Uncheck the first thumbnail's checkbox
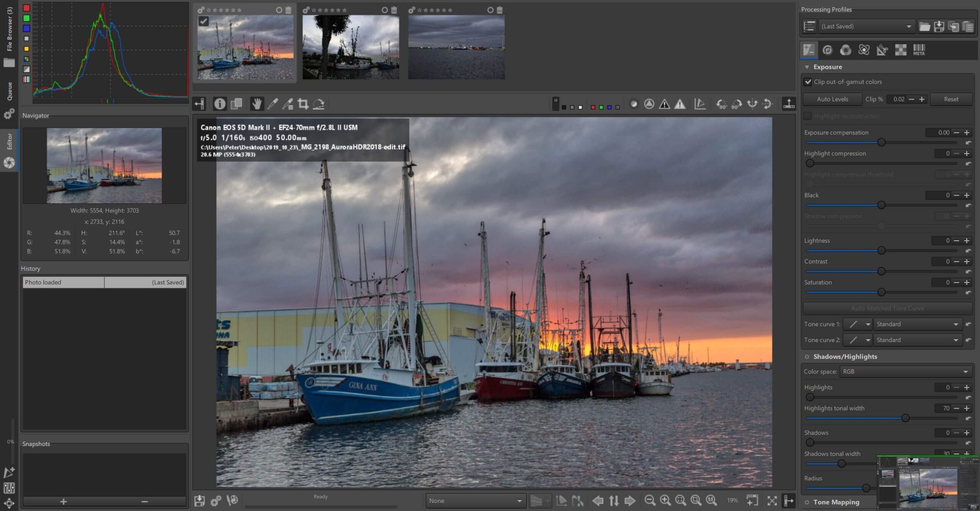Viewport: 980px width, 511px height. click(204, 21)
